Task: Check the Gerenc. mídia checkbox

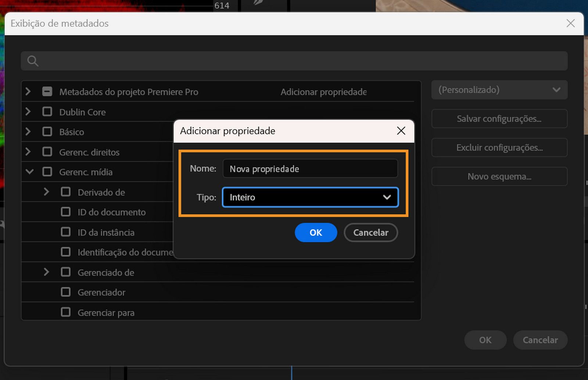Action: click(x=47, y=171)
